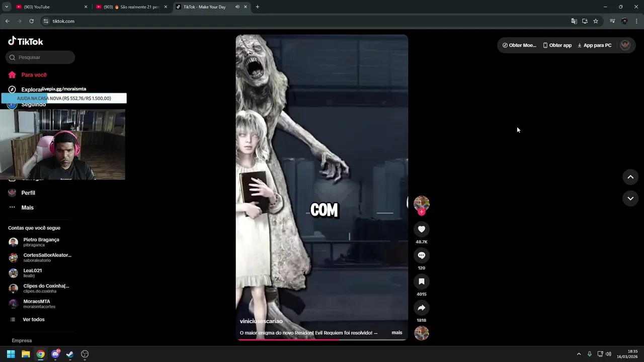Click the AJUDA NA CASA NOVA goal bar
Viewport: 644px width, 362px height.
click(x=64, y=99)
